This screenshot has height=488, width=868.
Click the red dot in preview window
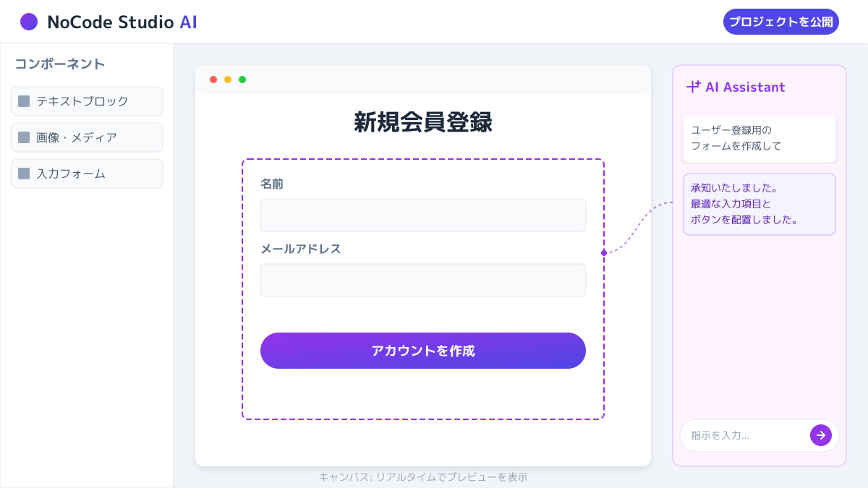213,80
